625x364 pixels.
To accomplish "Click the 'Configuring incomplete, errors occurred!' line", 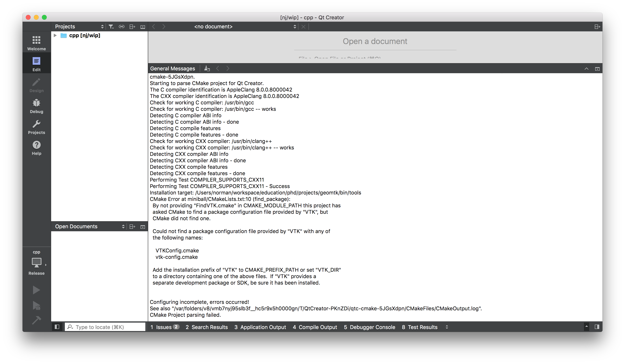I will (x=199, y=302).
